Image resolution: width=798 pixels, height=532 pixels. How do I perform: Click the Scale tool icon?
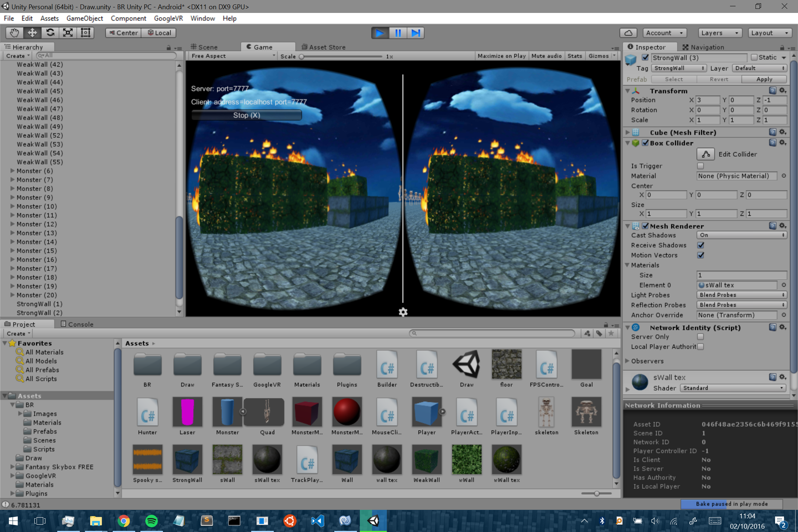[68, 33]
